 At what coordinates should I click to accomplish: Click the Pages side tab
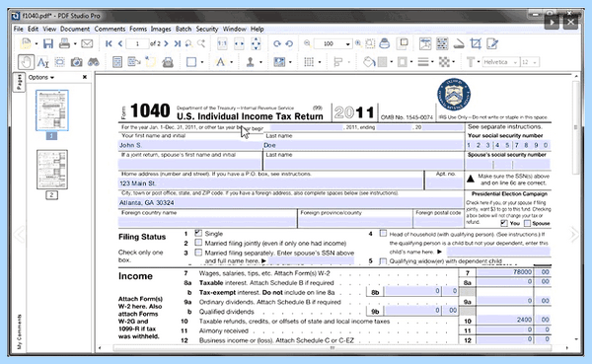coord(19,82)
